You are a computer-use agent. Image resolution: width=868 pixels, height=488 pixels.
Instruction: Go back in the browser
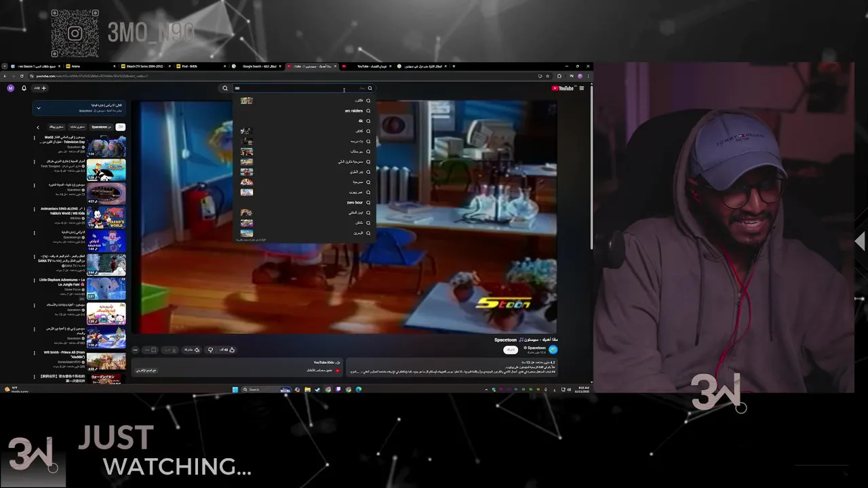pos(5,76)
